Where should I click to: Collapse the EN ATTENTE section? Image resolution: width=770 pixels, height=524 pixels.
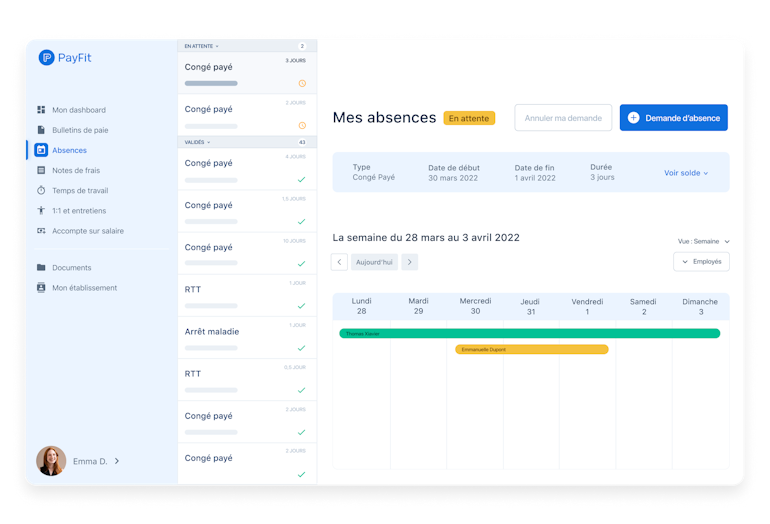[x=201, y=46]
